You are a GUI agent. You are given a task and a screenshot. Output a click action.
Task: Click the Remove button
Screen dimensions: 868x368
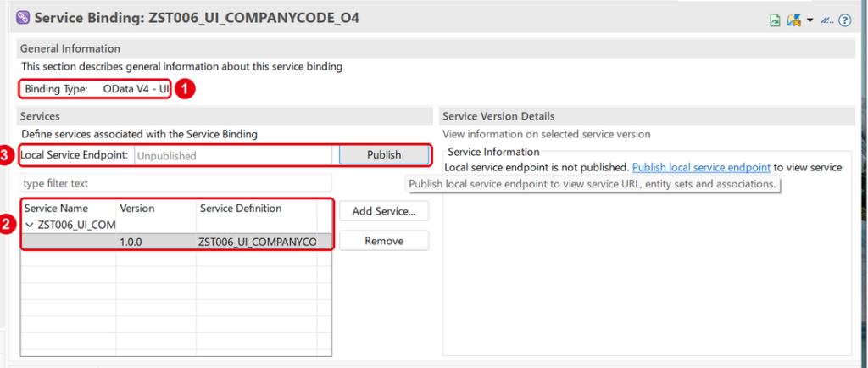[x=384, y=241]
